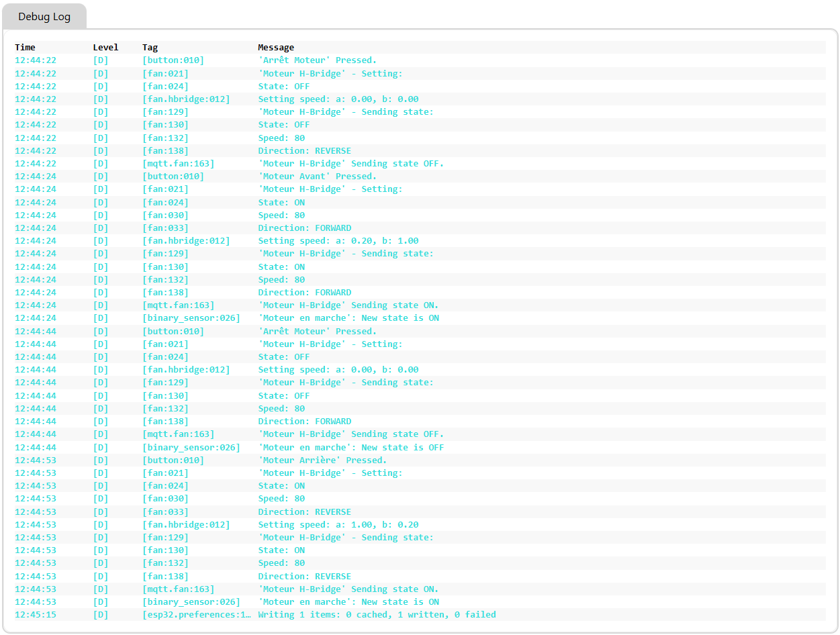This screenshot has width=840, height=635.
Task: Select the 'Moteur Avant' Pressed message
Action: pyautogui.click(x=317, y=177)
